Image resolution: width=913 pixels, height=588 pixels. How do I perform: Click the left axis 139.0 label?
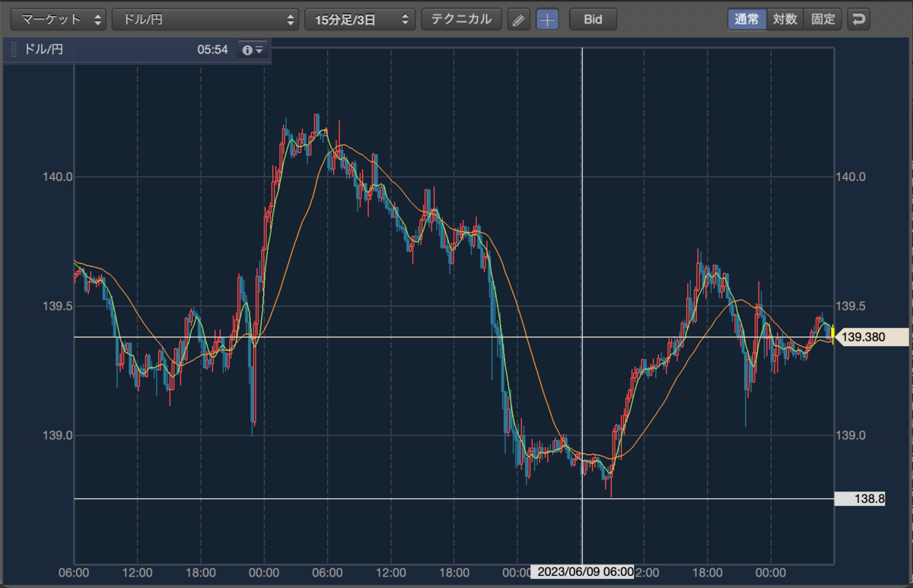(57, 436)
